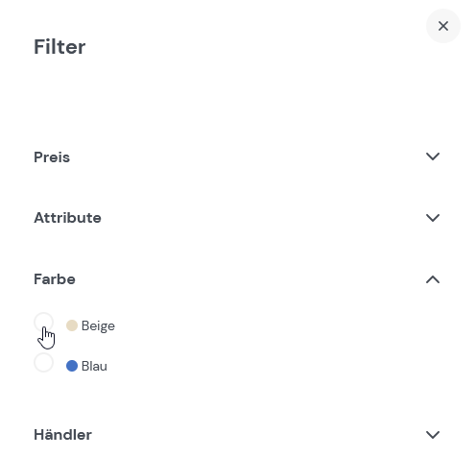This screenshot has width=476, height=457.
Task: Collapse Farbe using the up chevron
Action: [433, 279]
